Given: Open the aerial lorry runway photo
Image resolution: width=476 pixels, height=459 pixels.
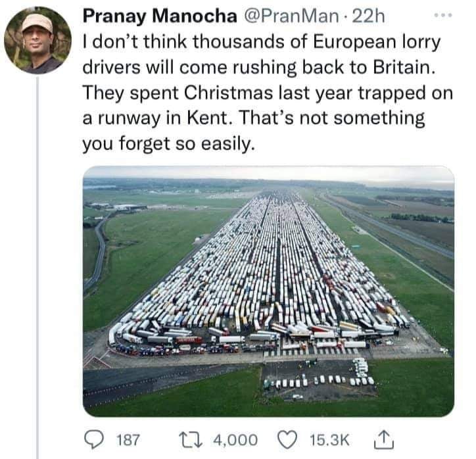Looking at the screenshot, I should (268, 291).
